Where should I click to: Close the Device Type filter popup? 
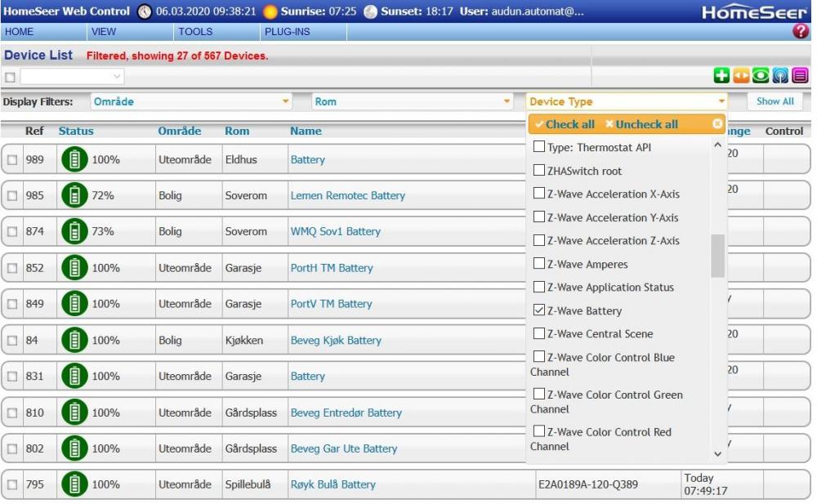[x=717, y=124]
